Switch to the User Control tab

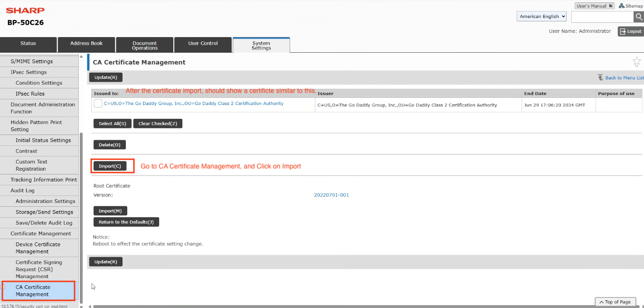203,44
